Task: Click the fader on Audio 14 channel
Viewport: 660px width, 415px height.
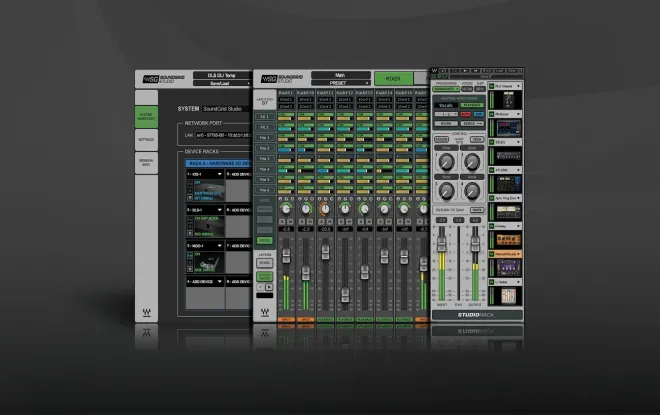Action: click(384, 256)
